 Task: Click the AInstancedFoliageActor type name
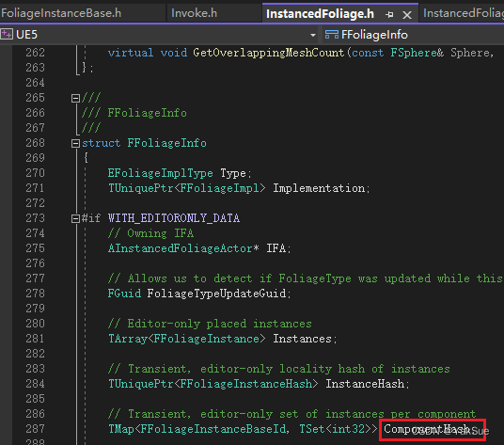point(180,248)
